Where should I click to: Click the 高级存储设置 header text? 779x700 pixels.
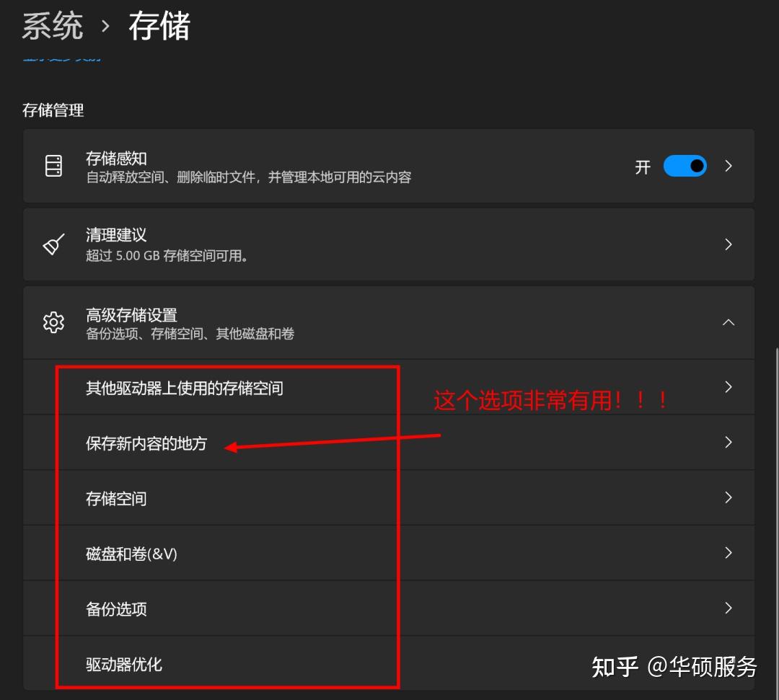tap(131, 315)
